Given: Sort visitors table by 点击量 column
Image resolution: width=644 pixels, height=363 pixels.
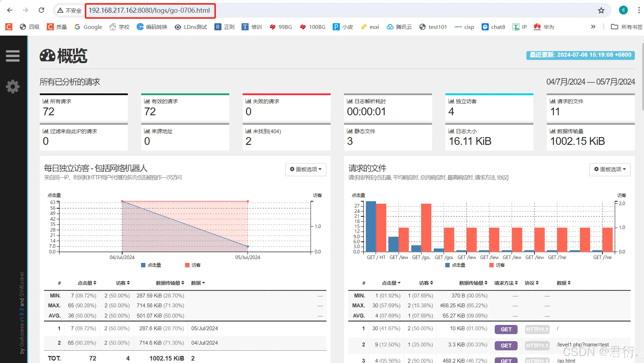Looking at the screenshot, I should (x=87, y=283).
